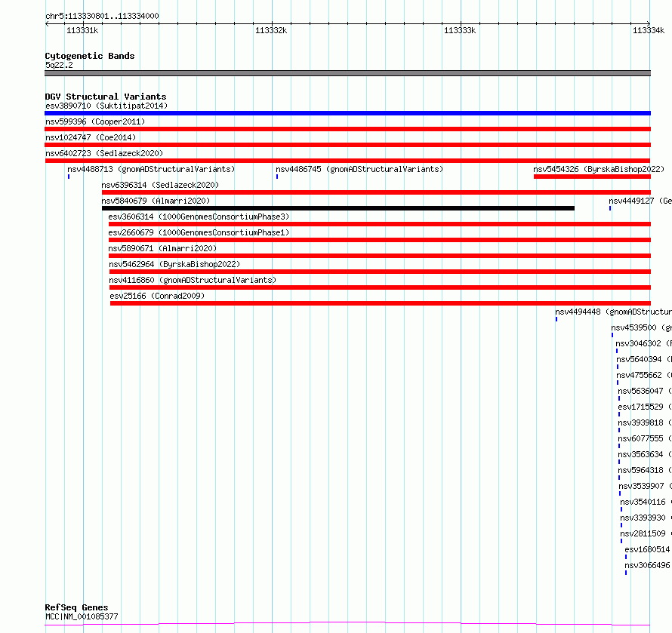Click the chr5:113330801..113334000 coordinates text
This screenshot has height=633, width=672.
pyautogui.click(x=102, y=17)
